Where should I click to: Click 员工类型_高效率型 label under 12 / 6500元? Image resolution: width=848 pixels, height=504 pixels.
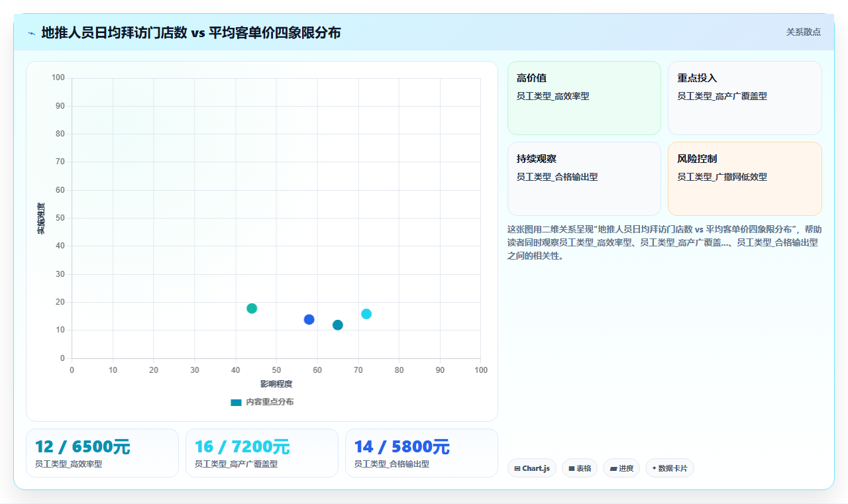coord(69,464)
